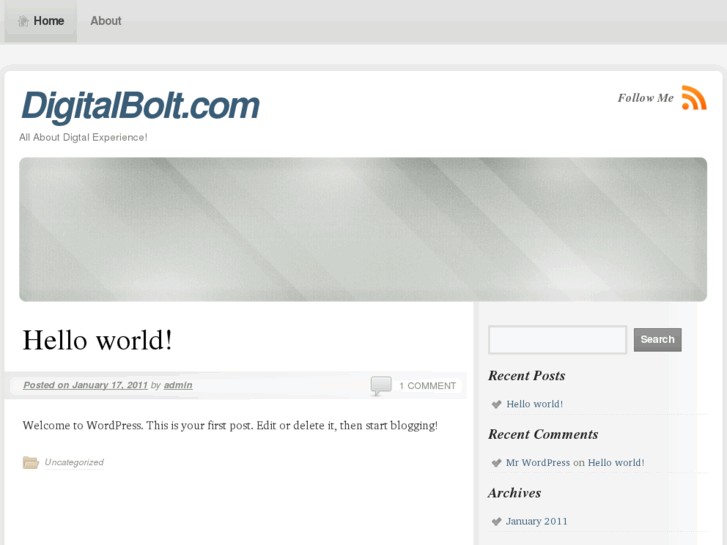Open the admin author link
This screenshot has width=727, height=545.
point(178,385)
